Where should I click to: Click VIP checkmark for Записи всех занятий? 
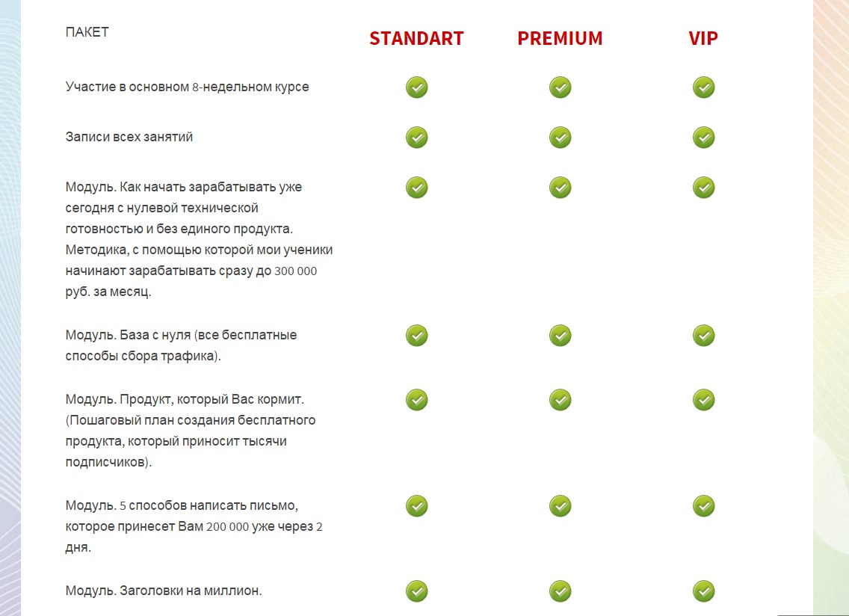coord(703,138)
